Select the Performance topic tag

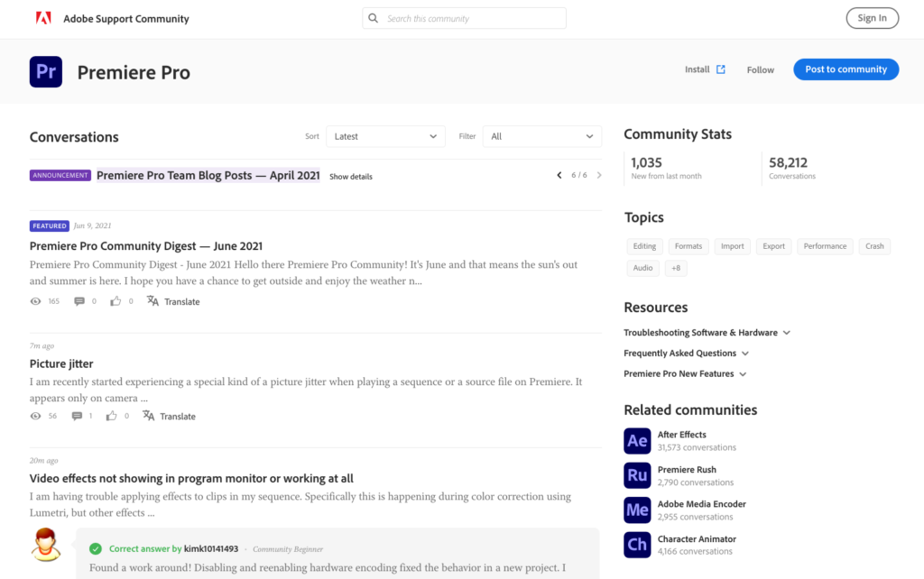coord(825,246)
